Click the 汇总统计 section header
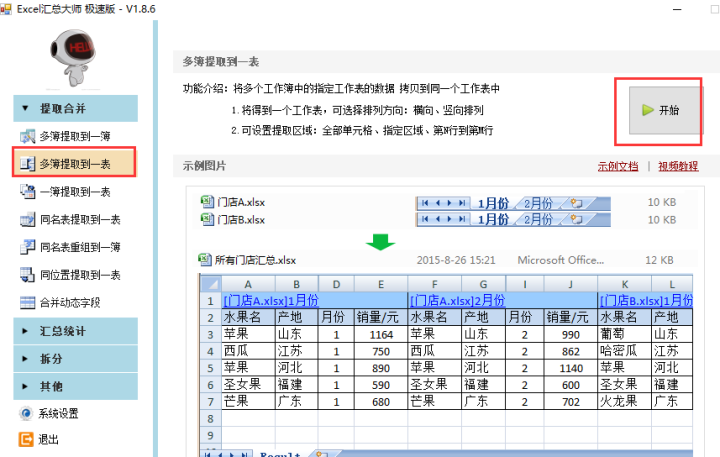 [x=75, y=331]
